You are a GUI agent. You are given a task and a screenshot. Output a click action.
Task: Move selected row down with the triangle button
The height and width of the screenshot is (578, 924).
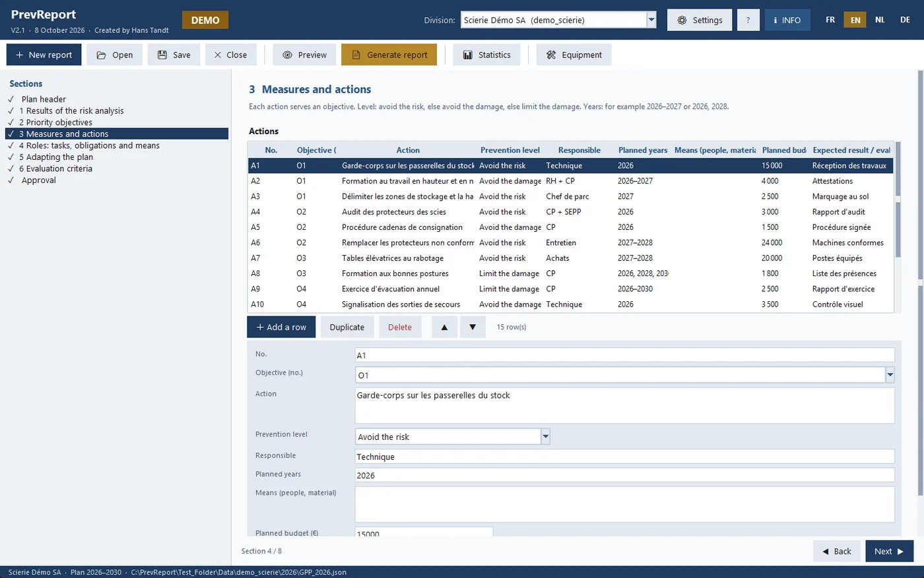point(473,327)
